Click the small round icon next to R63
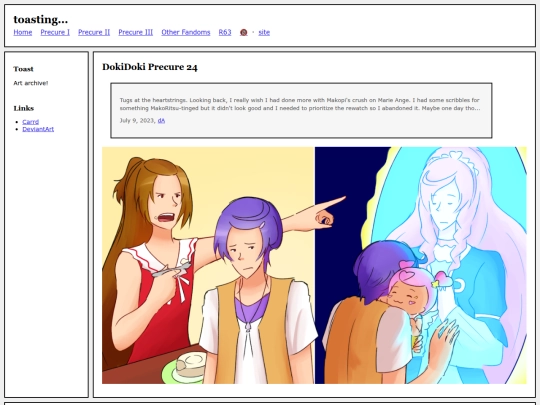Viewport: 540px width, 405px height. 243,32
